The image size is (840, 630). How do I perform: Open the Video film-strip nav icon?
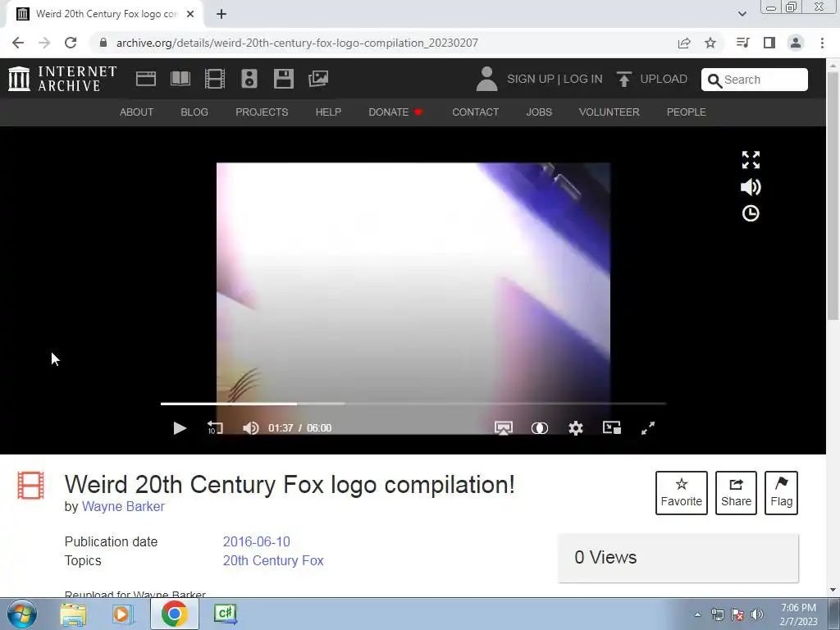(x=215, y=79)
